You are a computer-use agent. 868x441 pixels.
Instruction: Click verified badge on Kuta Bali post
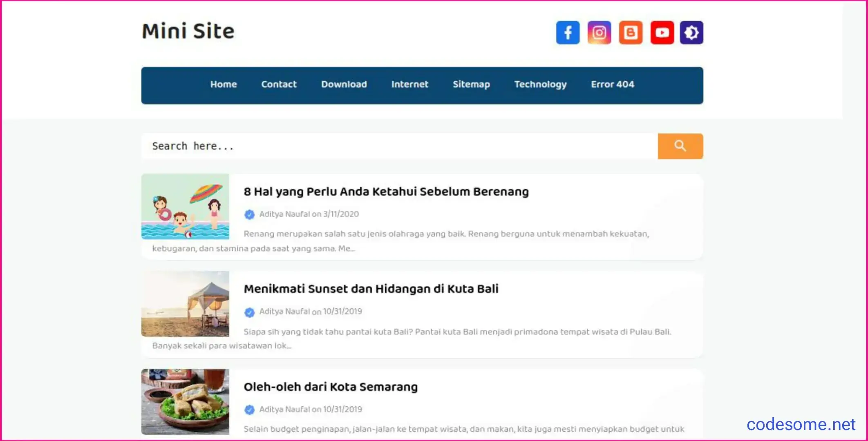click(x=249, y=312)
